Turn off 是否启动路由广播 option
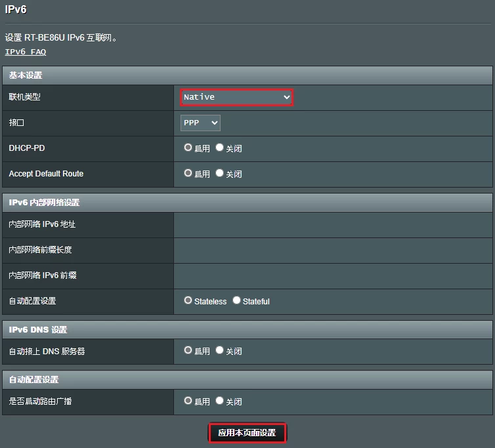The image size is (495, 448). pyautogui.click(x=220, y=401)
